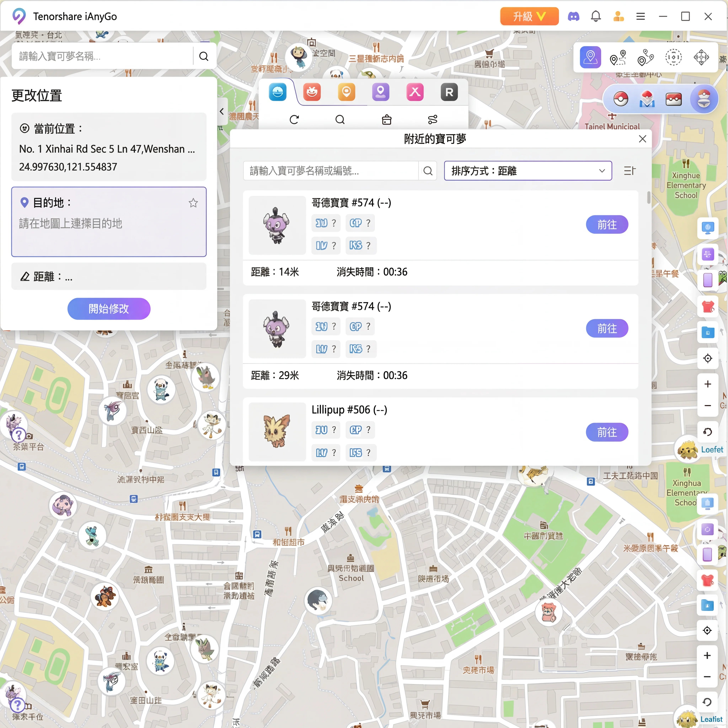
Task: Open the hamburger menu in the title bar
Action: (x=640, y=16)
